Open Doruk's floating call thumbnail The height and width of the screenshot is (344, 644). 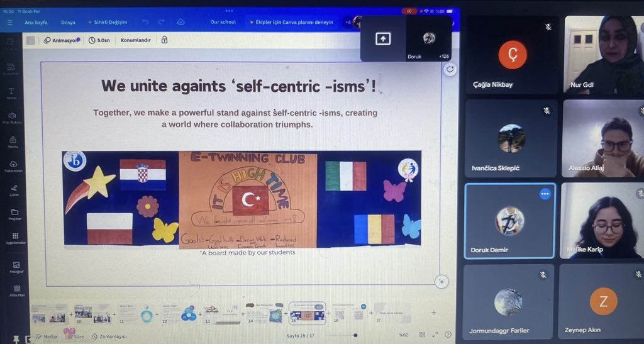click(x=429, y=39)
